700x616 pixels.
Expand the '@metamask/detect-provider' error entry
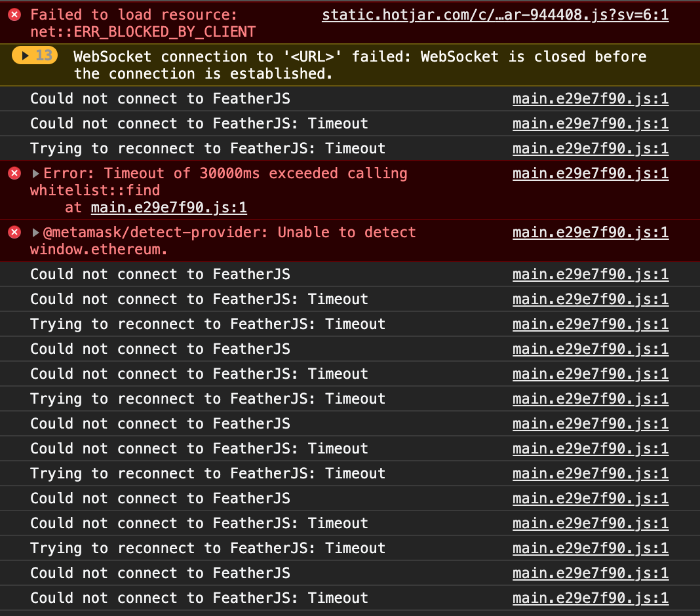[x=35, y=233]
